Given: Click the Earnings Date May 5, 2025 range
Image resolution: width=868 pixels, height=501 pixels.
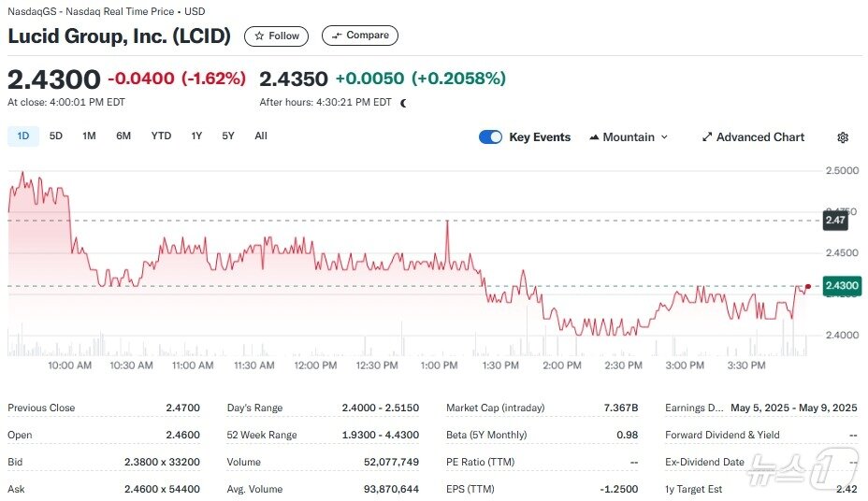Looking at the screenshot, I should (794, 408).
